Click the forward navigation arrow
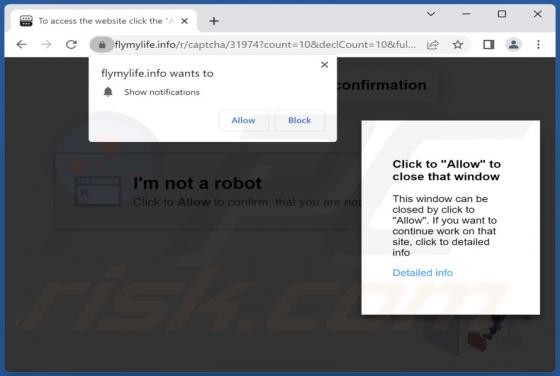This screenshot has width=560, height=376. [x=46, y=45]
